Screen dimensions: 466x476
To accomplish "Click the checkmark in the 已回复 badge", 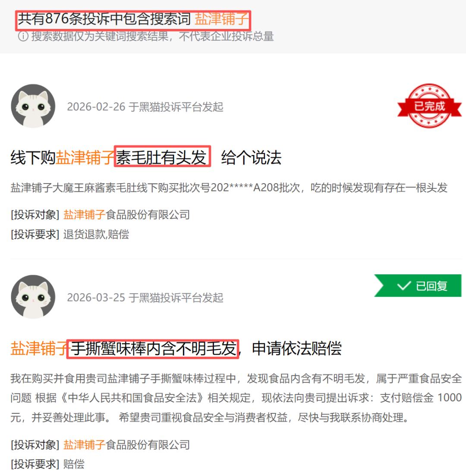I will pyautogui.click(x=404, y=286).
